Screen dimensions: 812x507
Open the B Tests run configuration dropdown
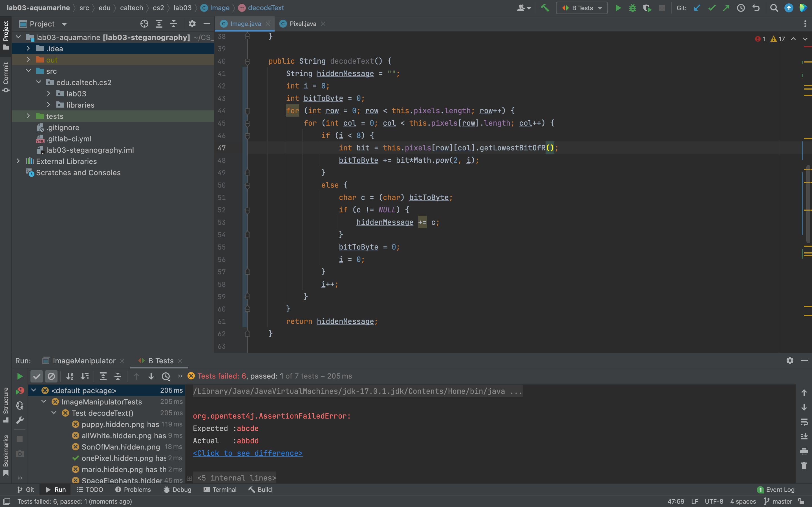[582, 8]
